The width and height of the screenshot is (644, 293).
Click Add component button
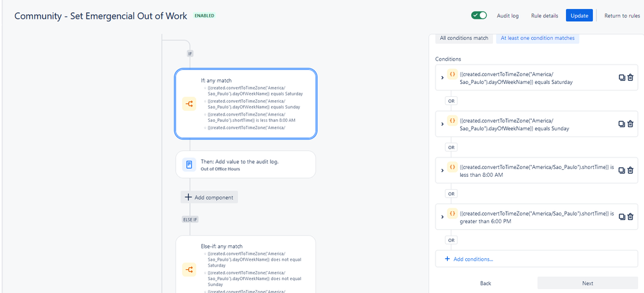click(209, 197)
